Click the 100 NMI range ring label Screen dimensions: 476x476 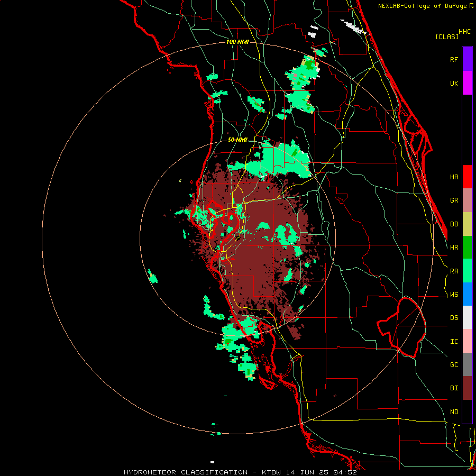click(x=237, y=42)
